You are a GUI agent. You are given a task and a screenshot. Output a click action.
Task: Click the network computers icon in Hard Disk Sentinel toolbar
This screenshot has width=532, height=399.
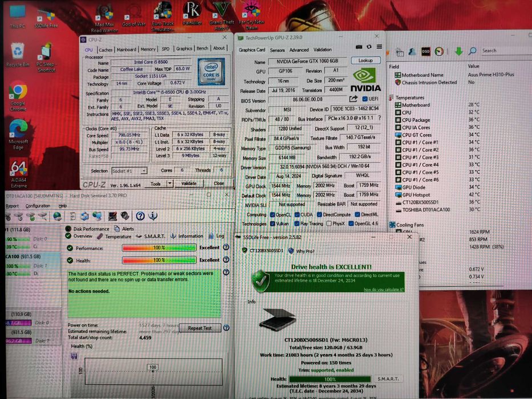(x=97, y=216)
